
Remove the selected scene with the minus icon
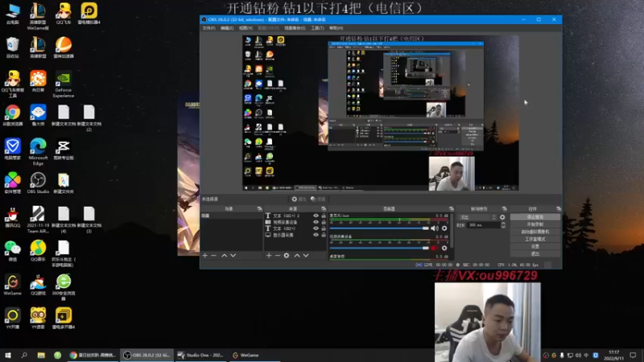click(x=213, y=255)
